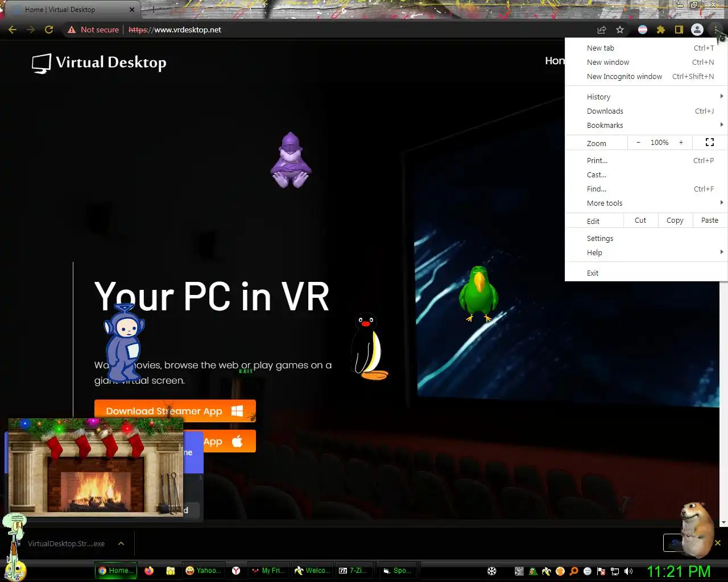
Task: Click the Christmas fireplace widget
Action: [x=96, y=467]
